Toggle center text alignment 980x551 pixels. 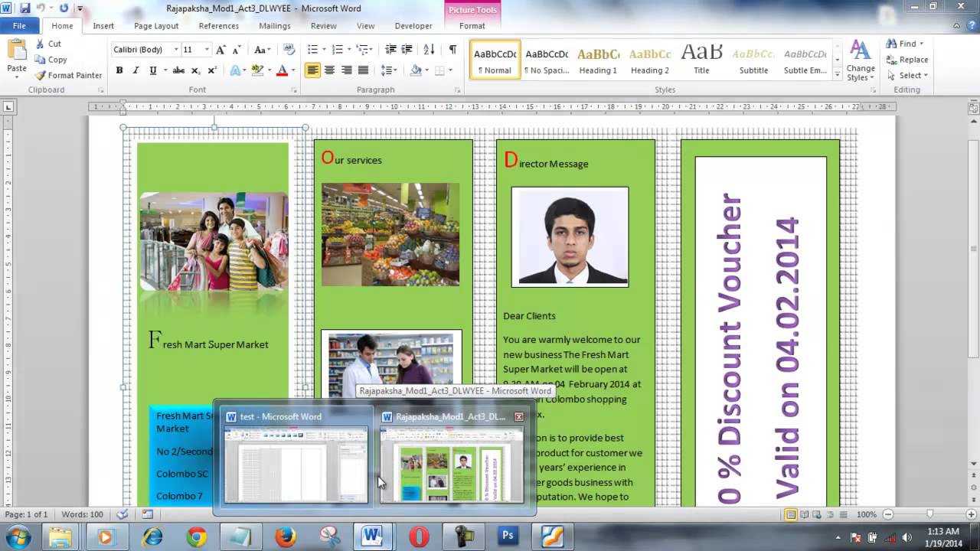click(x=329, y=70)
